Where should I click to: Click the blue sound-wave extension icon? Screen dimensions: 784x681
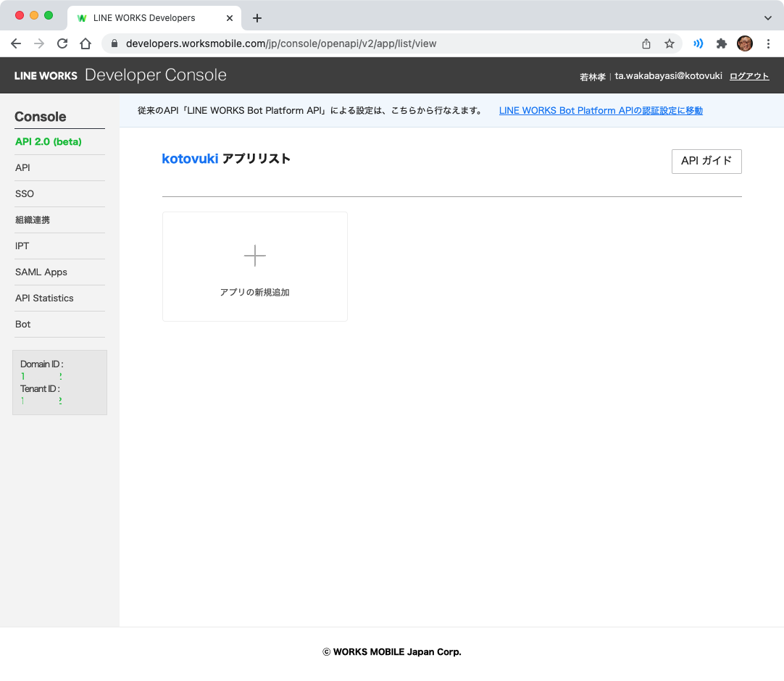pyautogui.click(x=698, y=43)
